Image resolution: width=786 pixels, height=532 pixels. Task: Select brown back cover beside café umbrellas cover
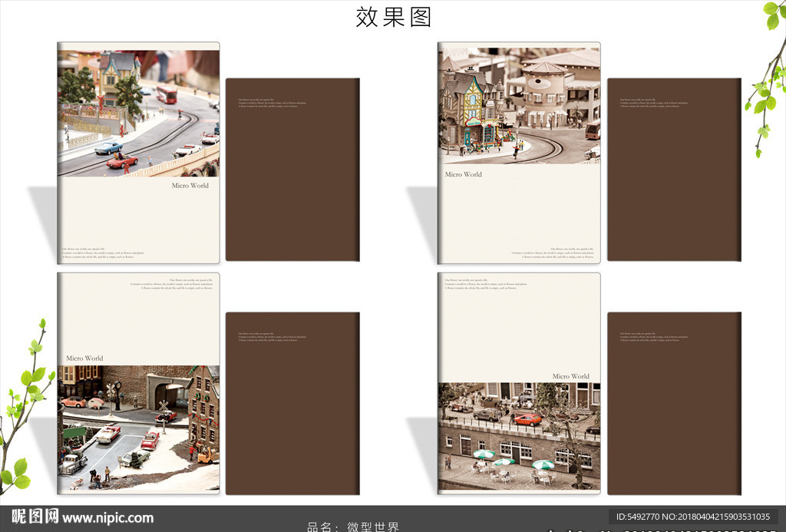pyautogui.click(x=674, y=404)
